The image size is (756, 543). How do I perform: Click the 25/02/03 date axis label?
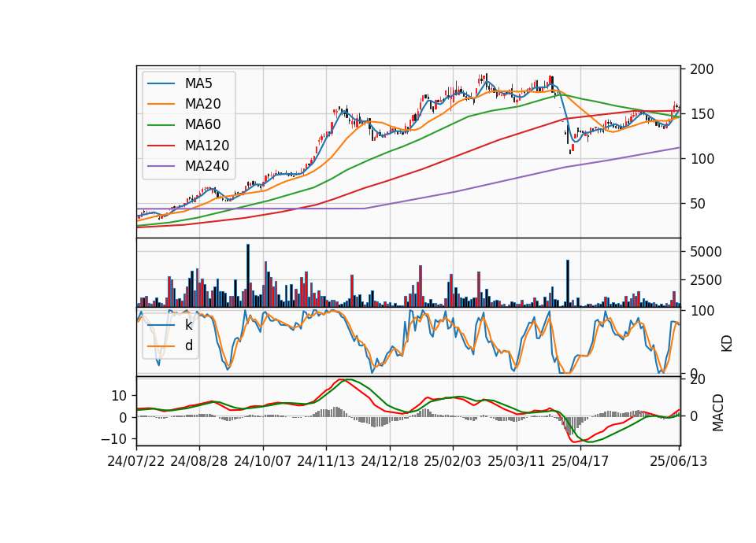[453, 461]
